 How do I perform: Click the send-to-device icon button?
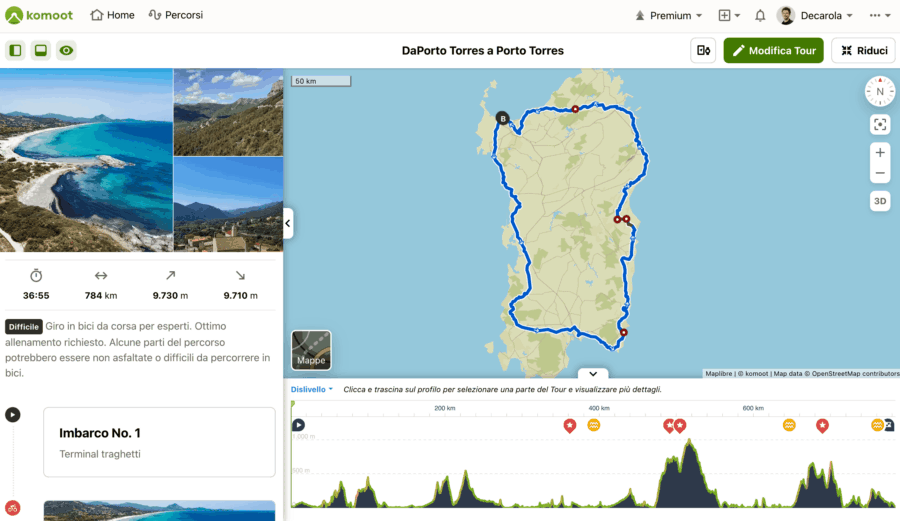coord(703,50)
